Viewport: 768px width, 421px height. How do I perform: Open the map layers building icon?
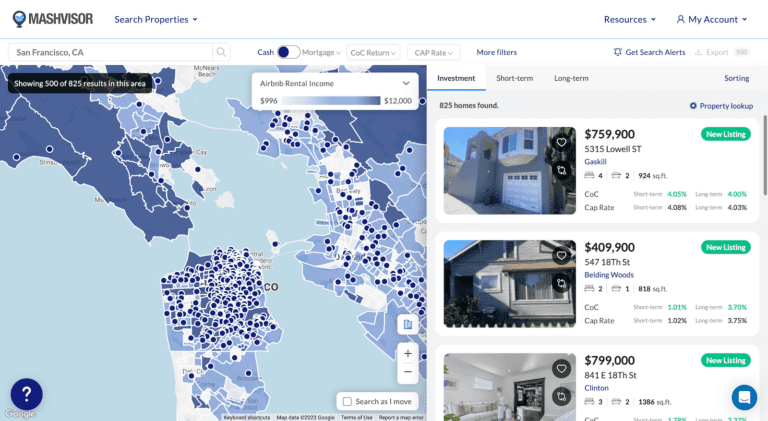click(x=407, y=324)
